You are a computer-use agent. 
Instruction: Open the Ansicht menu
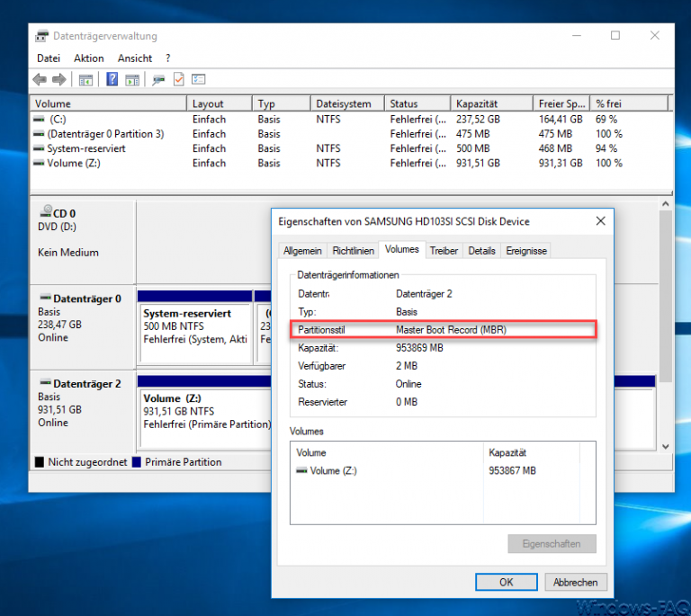pyautogui.click(x=135, y=58)
